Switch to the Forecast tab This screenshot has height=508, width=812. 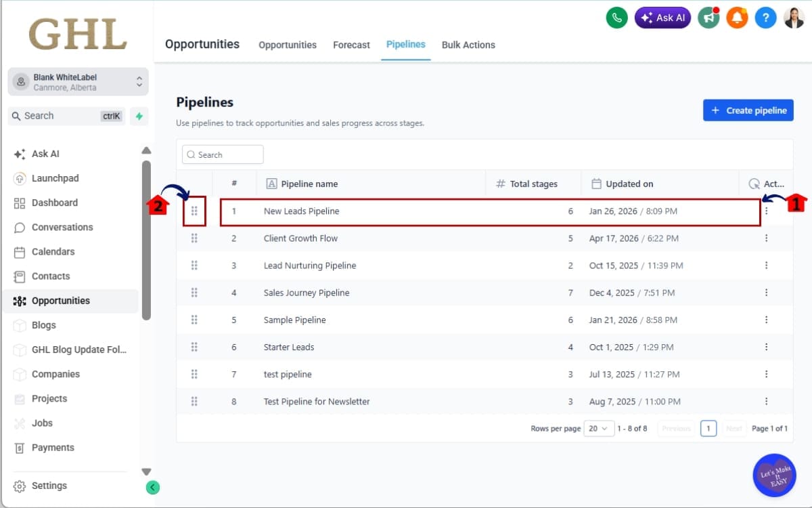[x=351, y=45]
